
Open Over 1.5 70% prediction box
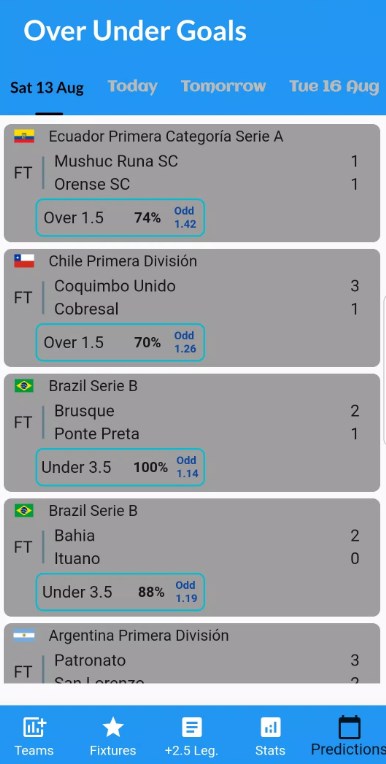click(120, 343)
